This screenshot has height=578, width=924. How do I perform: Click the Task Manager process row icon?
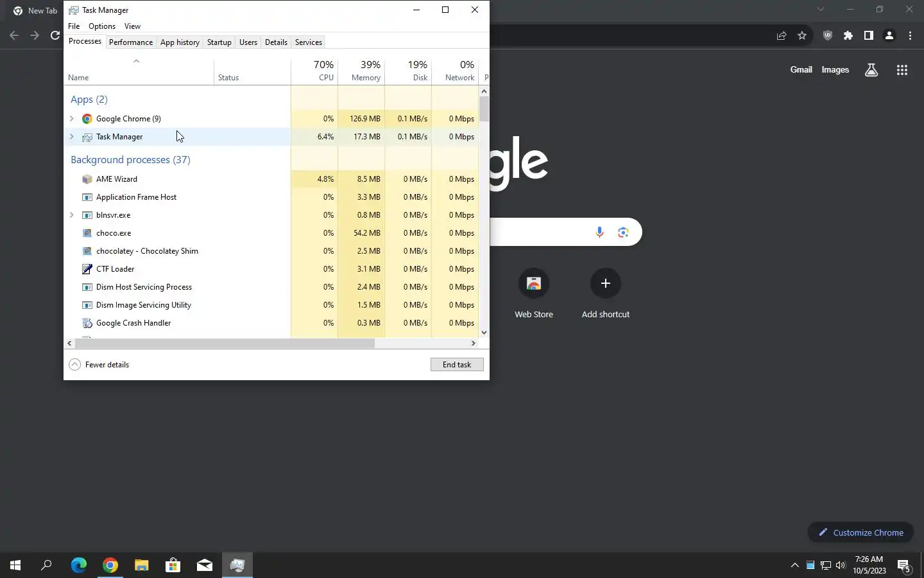click(87, 137)
